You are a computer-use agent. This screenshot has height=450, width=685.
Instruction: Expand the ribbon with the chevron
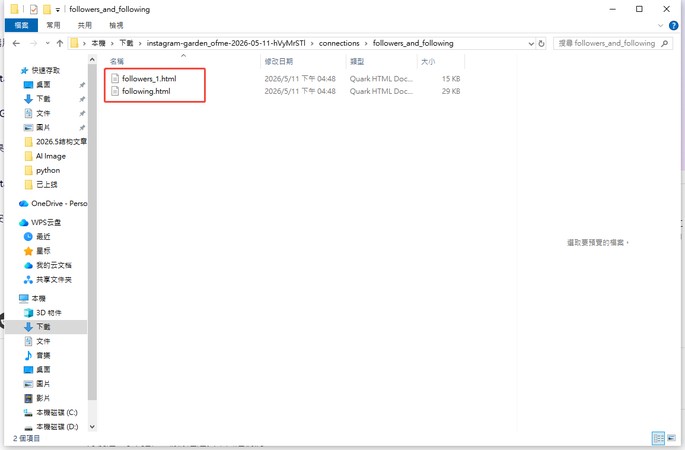pyautogui.click(x=660, y=25)
